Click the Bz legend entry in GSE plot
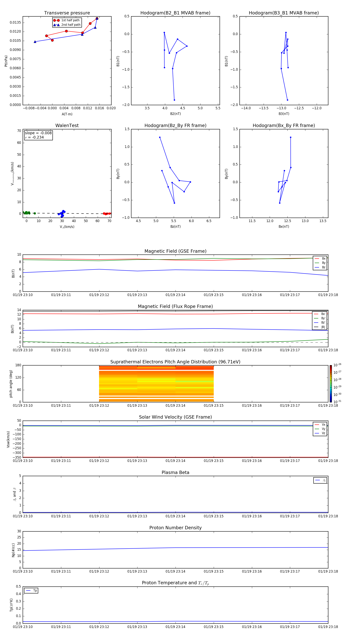The image size is (351, 644). [320, 267]
